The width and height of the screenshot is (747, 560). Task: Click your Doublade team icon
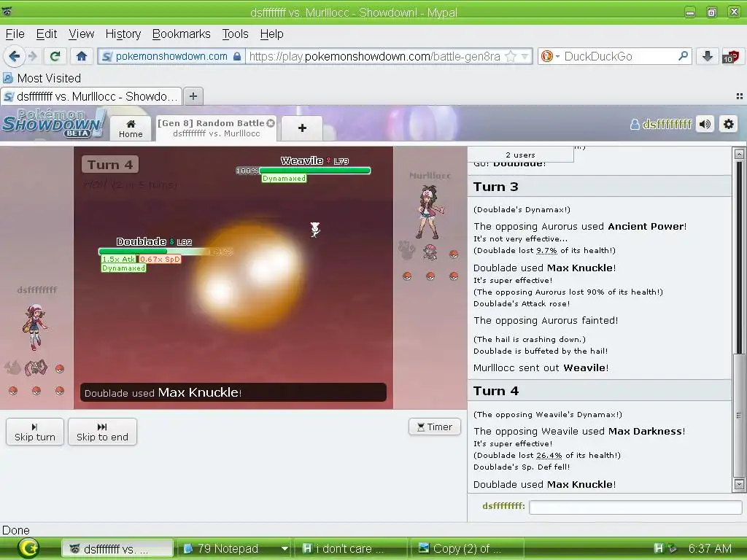pyautogui.click(x=36, y=367)
